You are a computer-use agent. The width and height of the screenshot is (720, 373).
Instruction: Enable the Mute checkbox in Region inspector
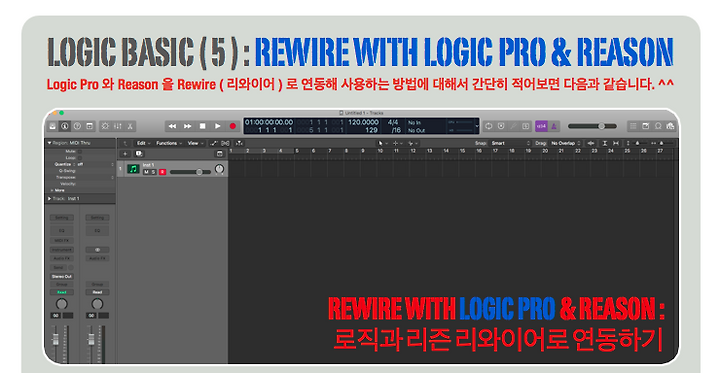[x=79, y=151]
